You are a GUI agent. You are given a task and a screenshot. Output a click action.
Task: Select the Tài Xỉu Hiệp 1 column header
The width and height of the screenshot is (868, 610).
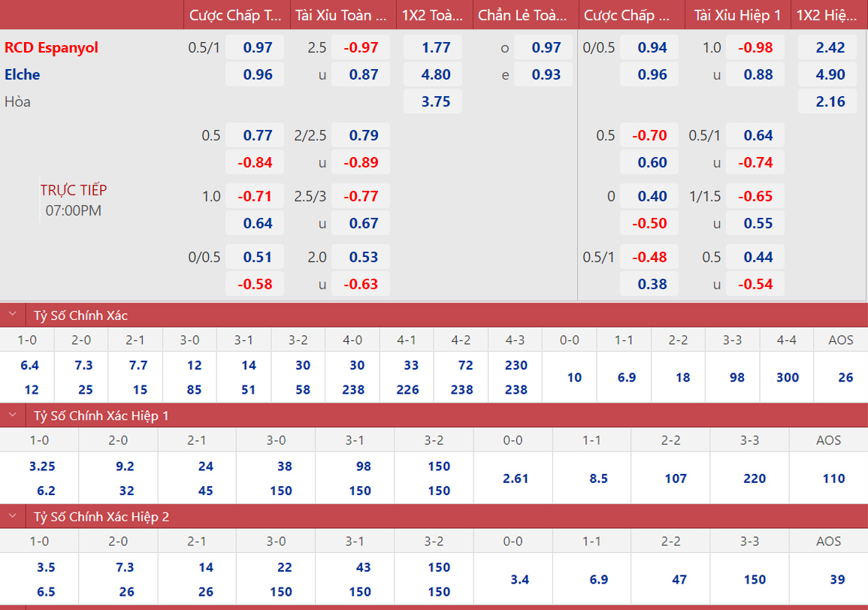pyautogui.click(x=737, y=15)
